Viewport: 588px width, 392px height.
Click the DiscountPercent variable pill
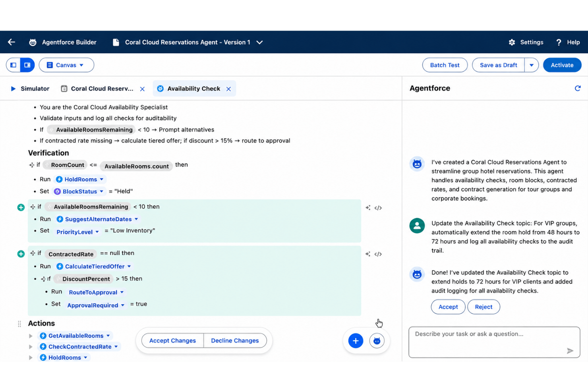point(83,279)
